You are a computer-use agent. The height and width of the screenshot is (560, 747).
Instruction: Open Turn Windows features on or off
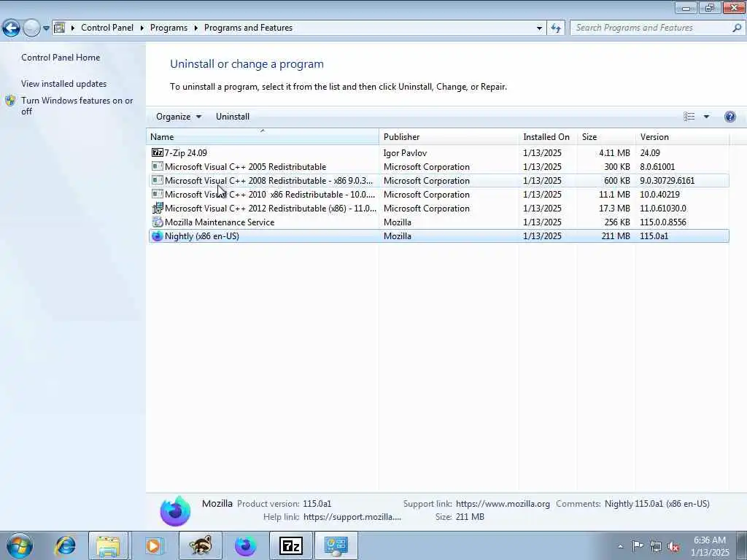[x=77, y=106]
